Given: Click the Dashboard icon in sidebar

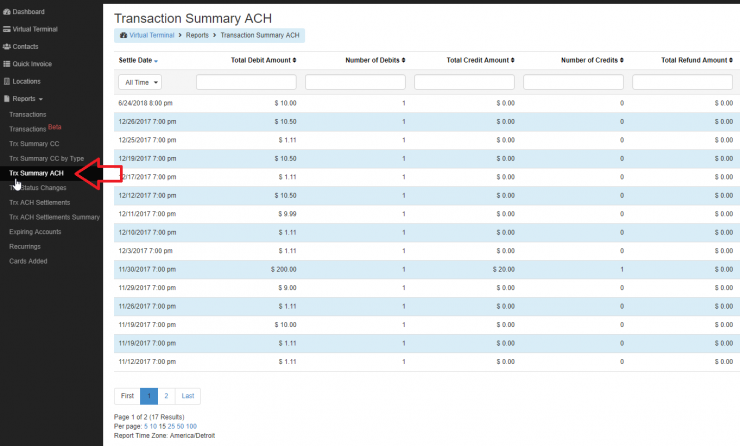Looking at the screenshot, I should pyautogui.click(x=7, y=11).
